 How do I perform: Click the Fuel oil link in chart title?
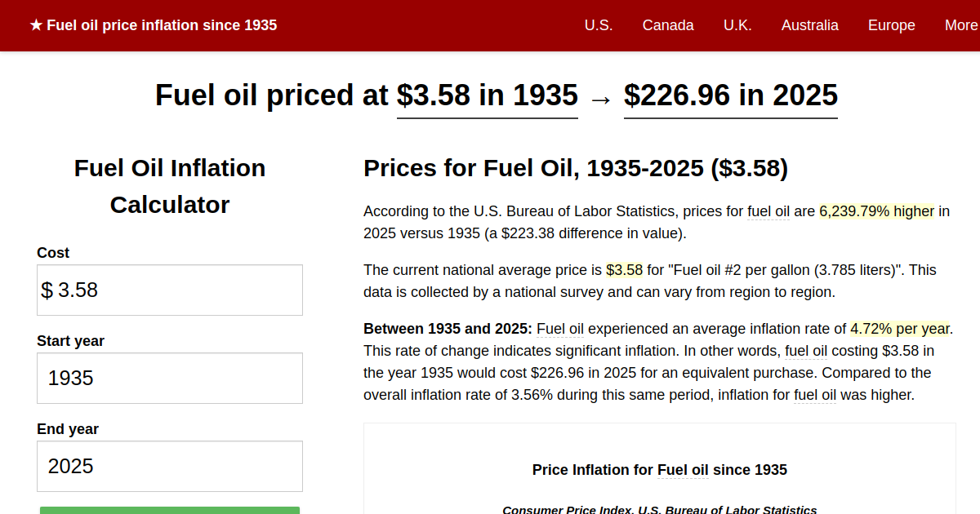pos(683,470)
